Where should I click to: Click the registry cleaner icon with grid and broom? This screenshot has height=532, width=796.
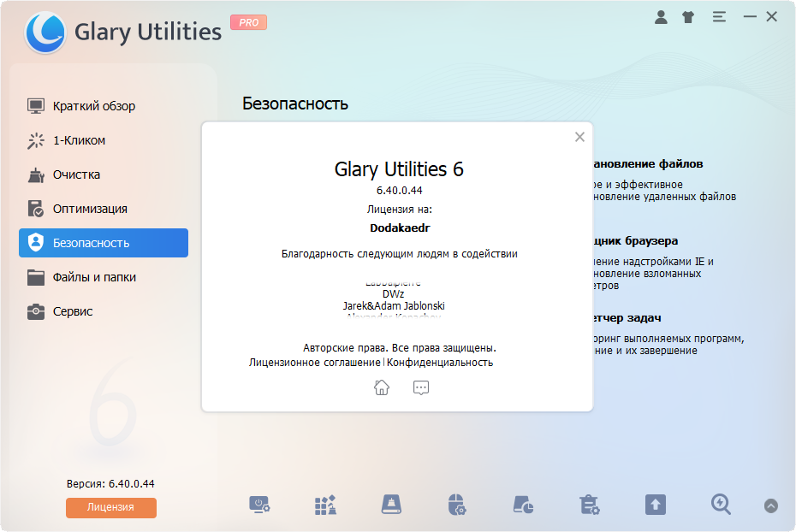pos(325,505)
